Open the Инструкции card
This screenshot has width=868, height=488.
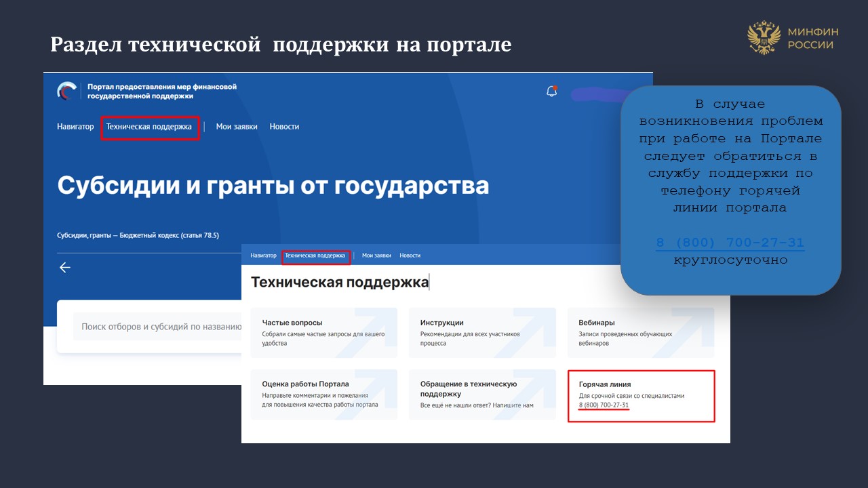point(481,332)
